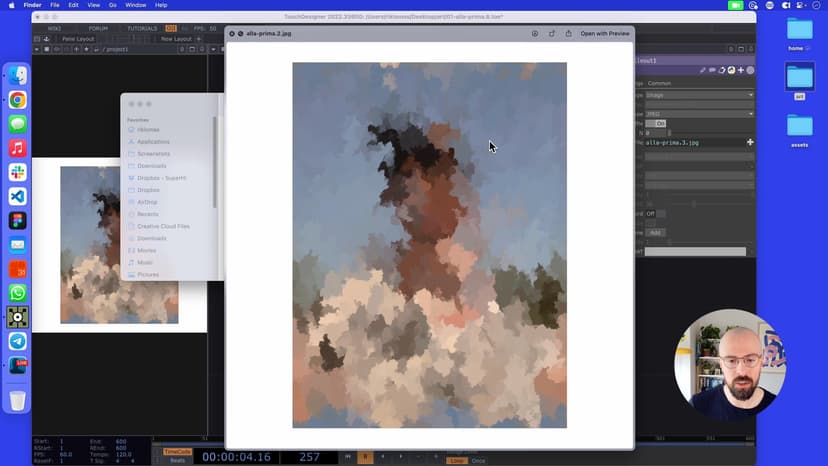Open the Slack app from the Dock
This screenshot has height=466, width=828.
17,173
